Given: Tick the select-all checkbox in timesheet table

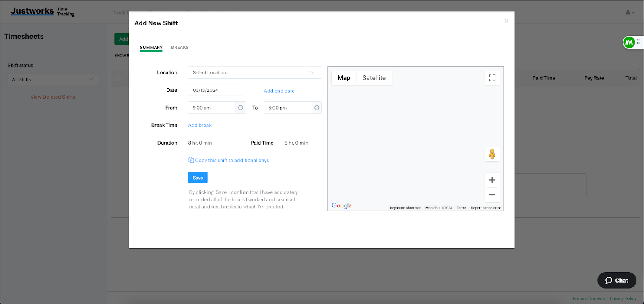Looking at the screenshot, I should click(x=118, y=78).
